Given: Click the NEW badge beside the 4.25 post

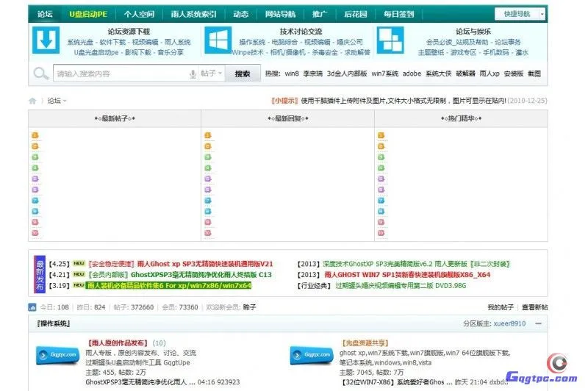Looking at the screenshot, I should 79,263.
